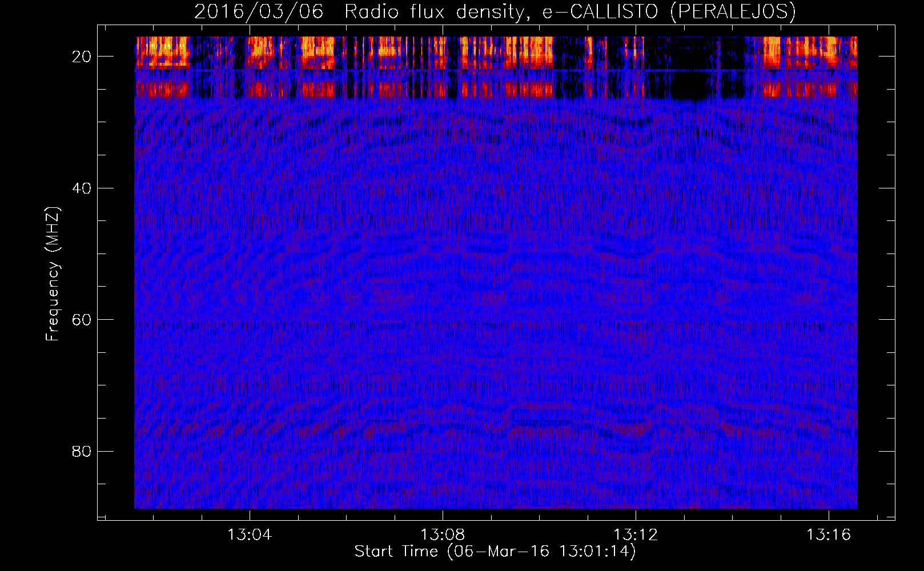Screen dimensions: 924x571
Task: Click the date 2016/03/06 in the title
Action: coord(259,11)
